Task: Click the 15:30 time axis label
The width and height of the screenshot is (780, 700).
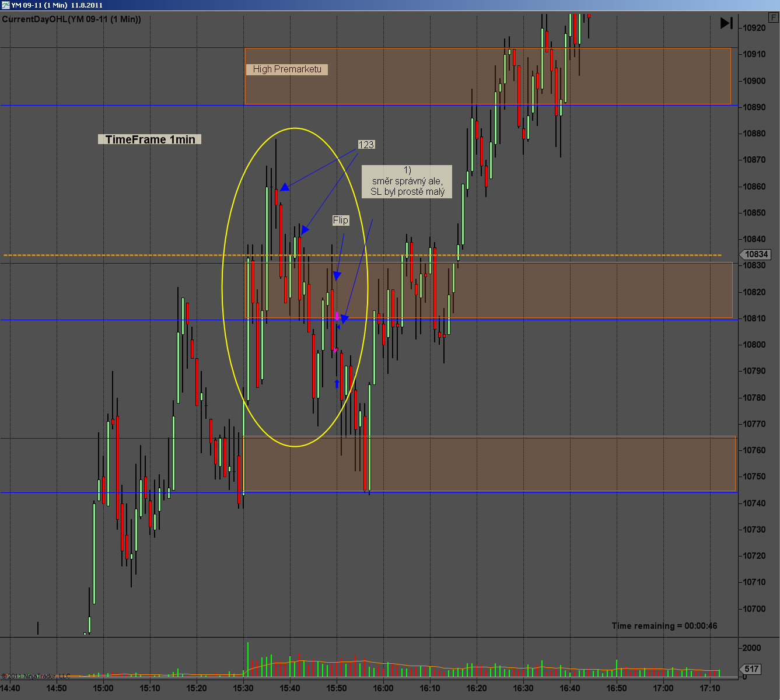Action: tap(243, 688)
